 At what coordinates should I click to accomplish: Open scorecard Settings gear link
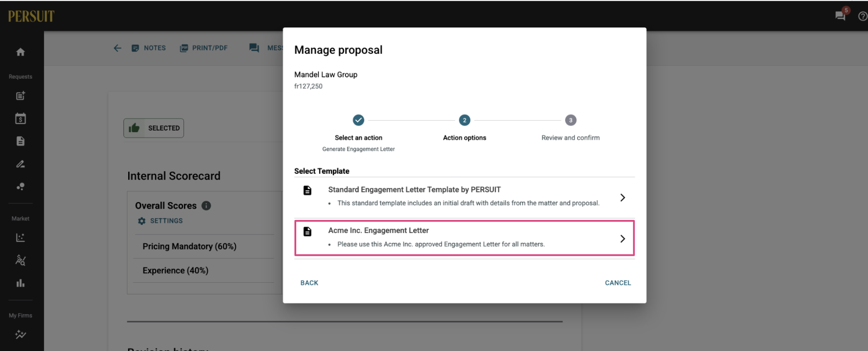coord(160,221)
